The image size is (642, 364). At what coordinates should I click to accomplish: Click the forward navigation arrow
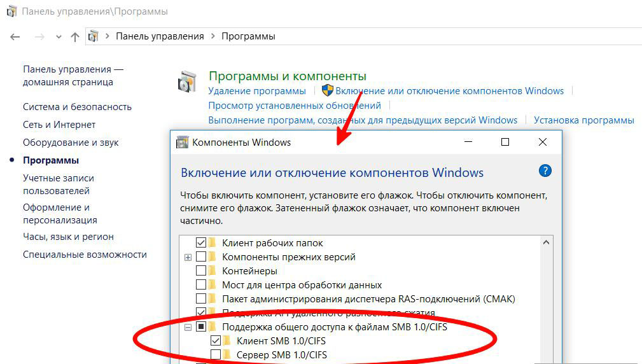39,37
